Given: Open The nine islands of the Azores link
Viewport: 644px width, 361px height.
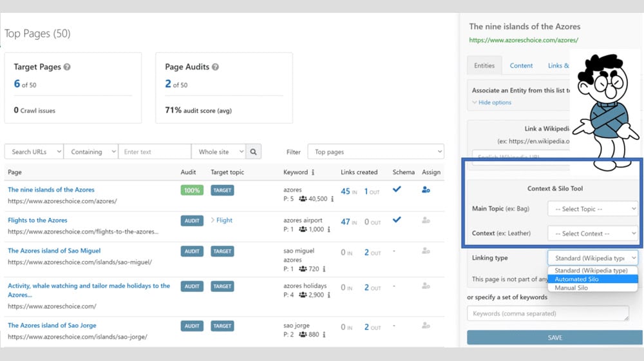Looking at the screenshot, I should tap(51, 190).
